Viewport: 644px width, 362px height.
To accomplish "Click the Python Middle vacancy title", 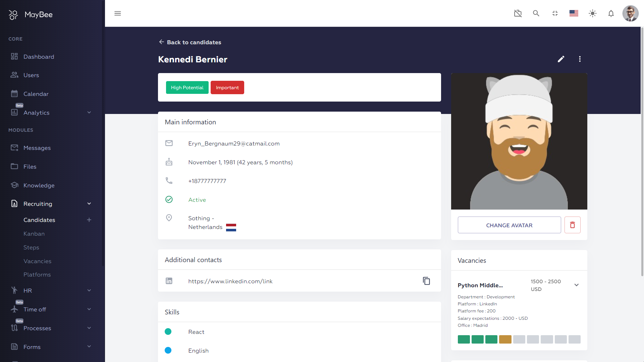I will (x=480, y=285).
